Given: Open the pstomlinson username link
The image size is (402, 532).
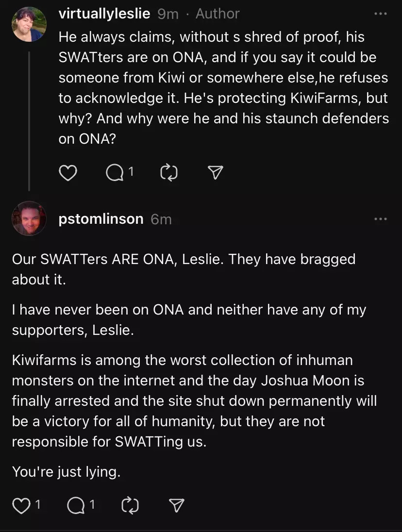Looking at the screenshot, I should (101, 219).
